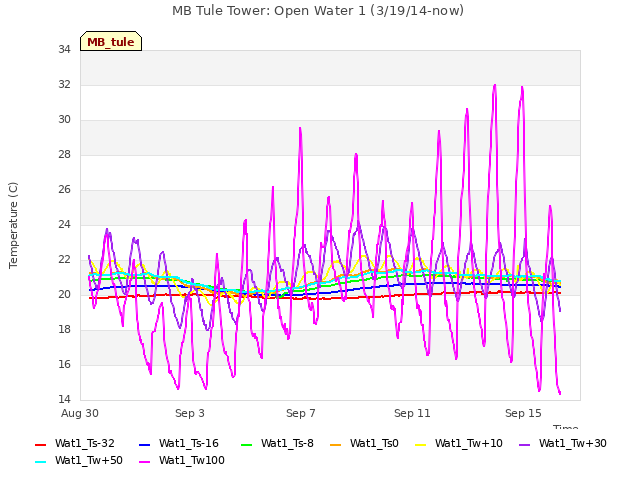Select the Wat1_Ts-16 legend label
Image resolution: width=640 pixels, height=480 pixels.
(189, 443)
